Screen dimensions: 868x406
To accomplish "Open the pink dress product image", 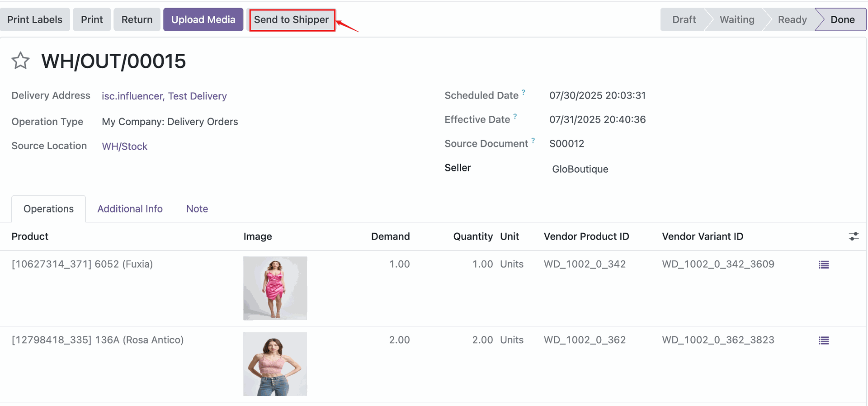I will [x=275, y=288].
